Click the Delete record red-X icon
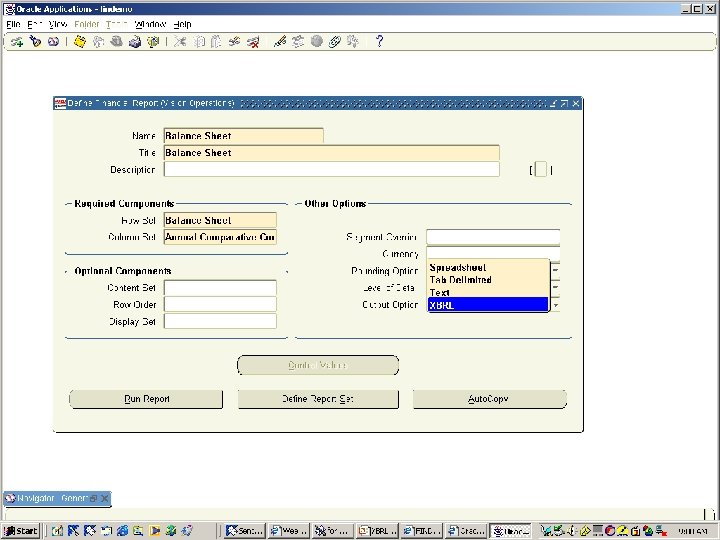720x540 pixels. 253,42
